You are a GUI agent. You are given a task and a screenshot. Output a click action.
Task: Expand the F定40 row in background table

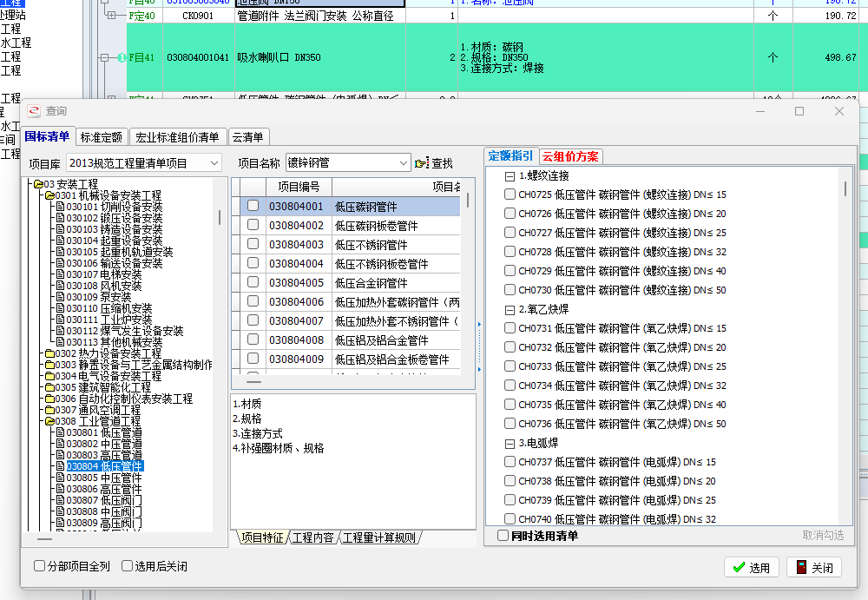pyautogui.click(x=112, y=15)
